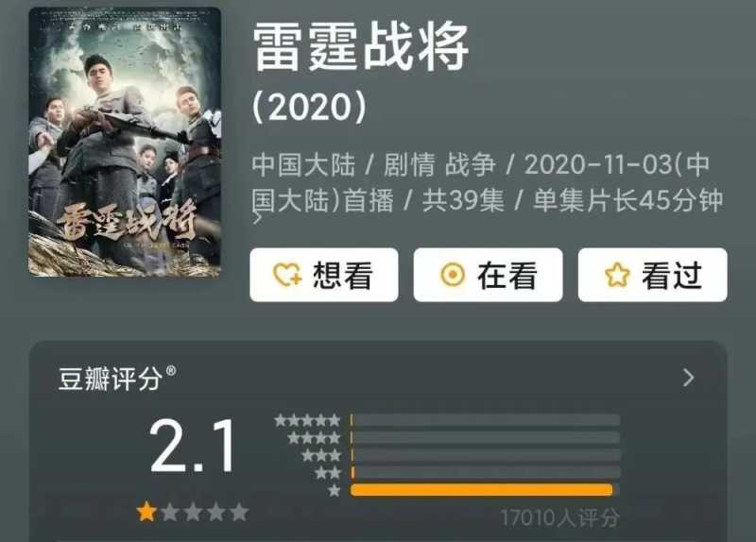Click the five-star row icon
Screen dimensions: 756x542
(x=307, y=420)
